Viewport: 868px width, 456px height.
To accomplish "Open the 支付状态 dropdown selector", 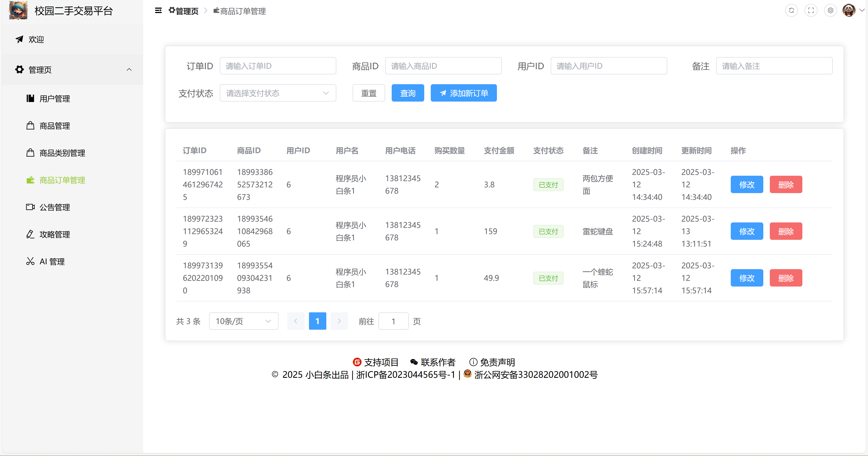I will 278,93.
